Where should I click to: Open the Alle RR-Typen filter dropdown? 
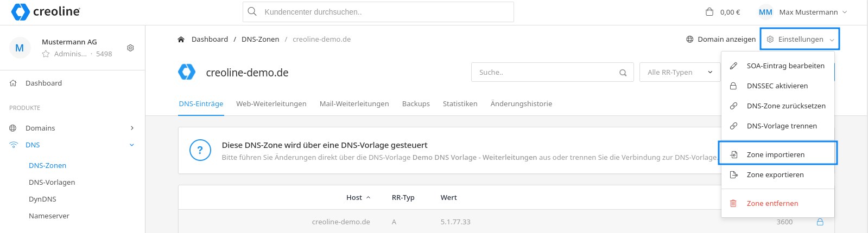[x=680, y=72]
